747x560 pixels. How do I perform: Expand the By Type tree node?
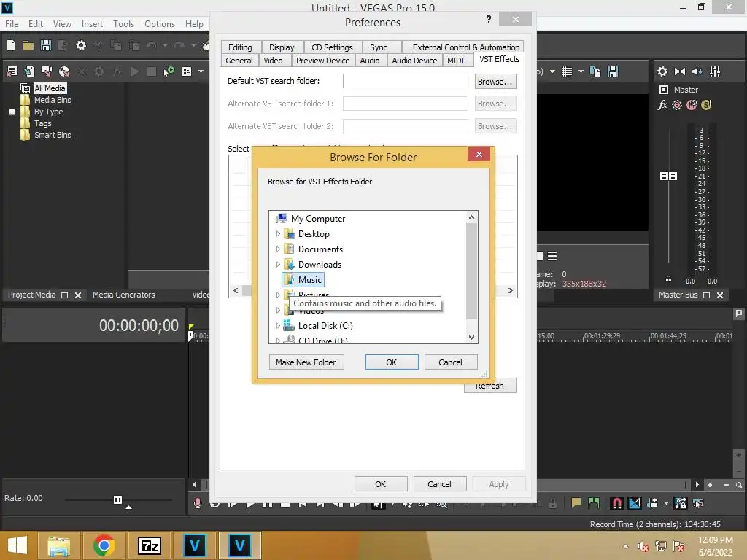coord(12,112)
